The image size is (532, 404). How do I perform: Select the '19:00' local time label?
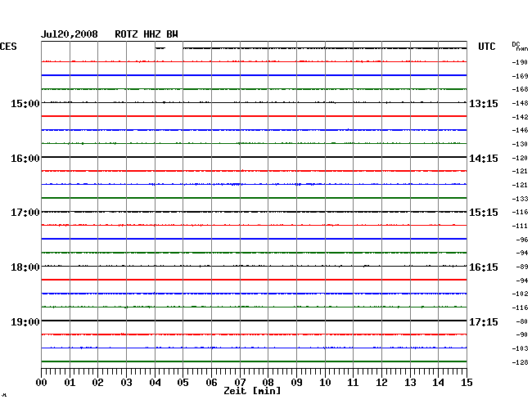(x=25, y=321)
